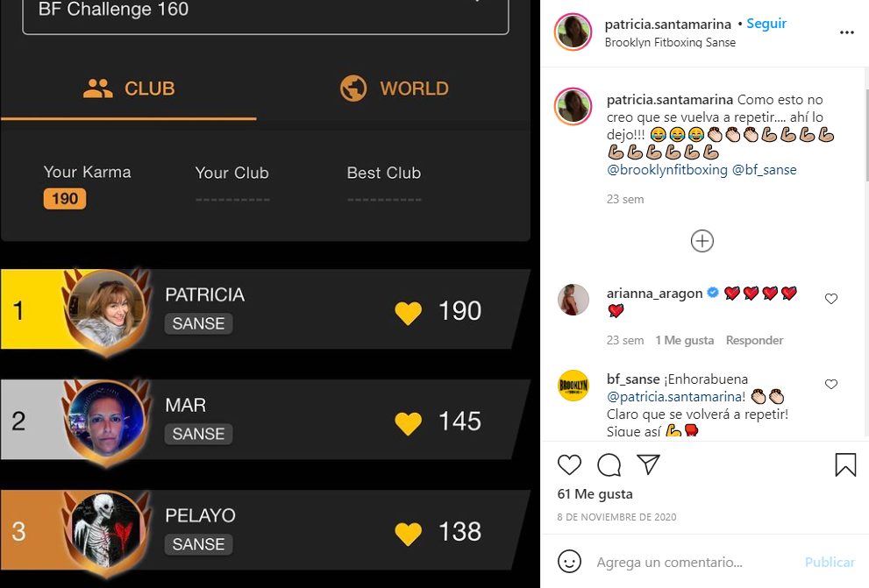
Task: Open the @bf_sanse mention link
Action: 765,169
